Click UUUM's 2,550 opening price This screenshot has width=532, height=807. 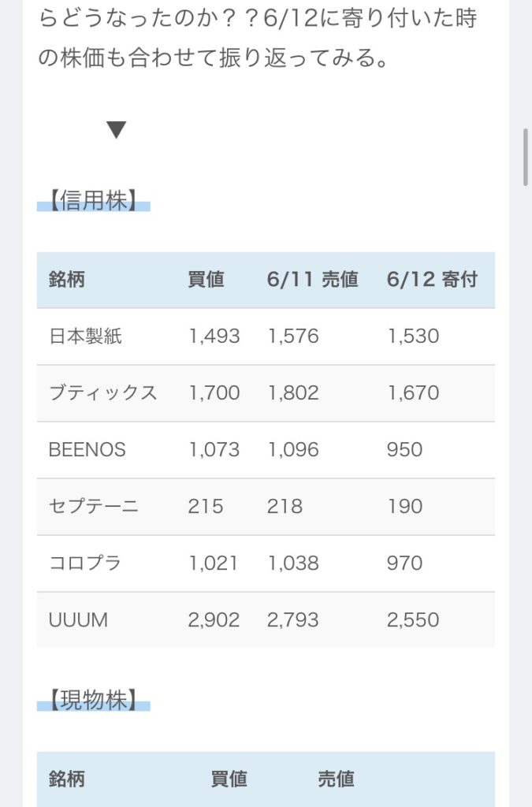point(413,619)
